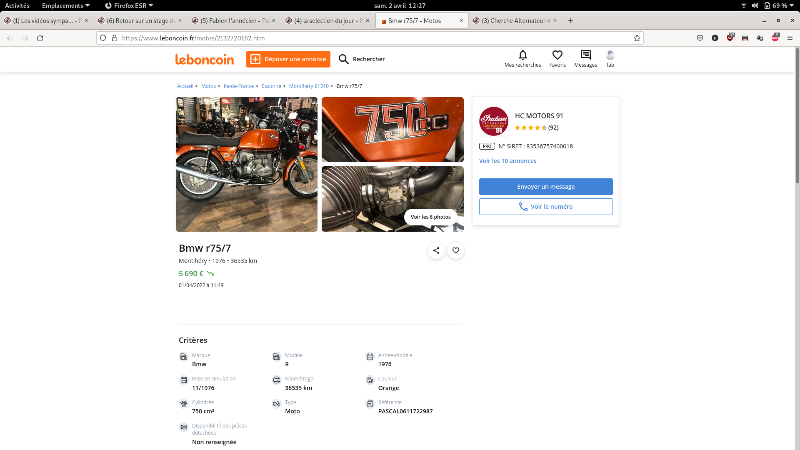Image resolution: width=800 pixels, height=450 pixels.
Task: Show site security lock information
Action: (x=114, y=38)
